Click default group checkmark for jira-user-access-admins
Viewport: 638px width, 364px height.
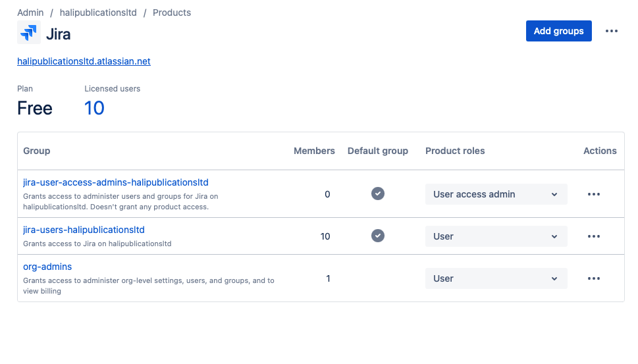(x=378, y=194)
